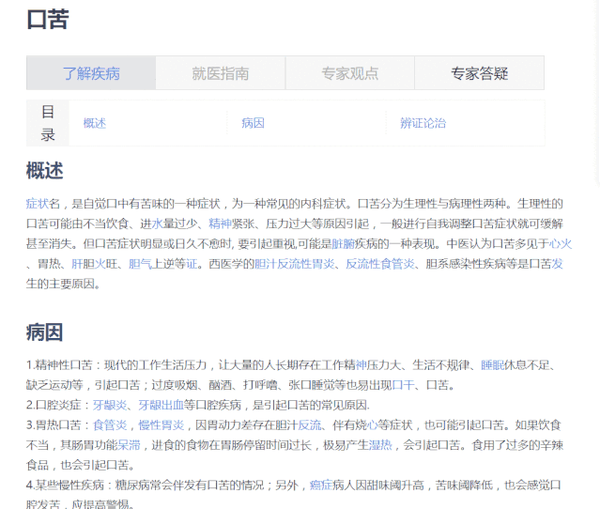Open the 专家观点 tab
This screenshot has width=600, height=509.
pos(350,73)
